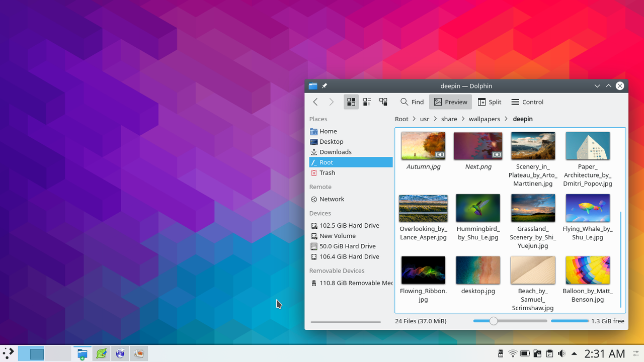Select Scenery_in_Plateau_by_Arto_Marttinen.jpg thumbnail
The height and width of the screenshot is (362, 644).
tap(533, 146)
